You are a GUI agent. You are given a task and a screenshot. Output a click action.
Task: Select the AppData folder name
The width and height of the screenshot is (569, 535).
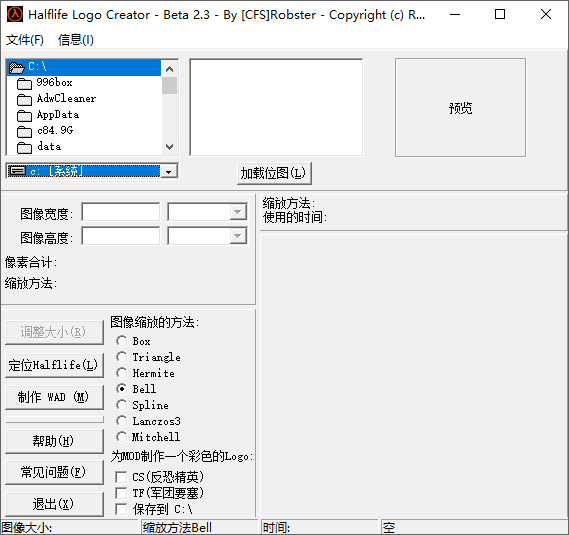point(58,115)
